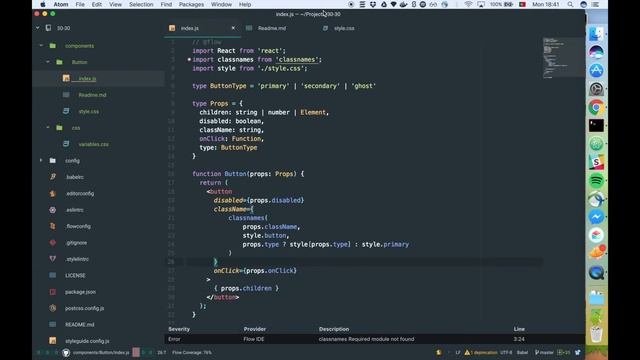Click the Dropbox menu bar icon
640x360 pixels.
click(x=373, y=4)
